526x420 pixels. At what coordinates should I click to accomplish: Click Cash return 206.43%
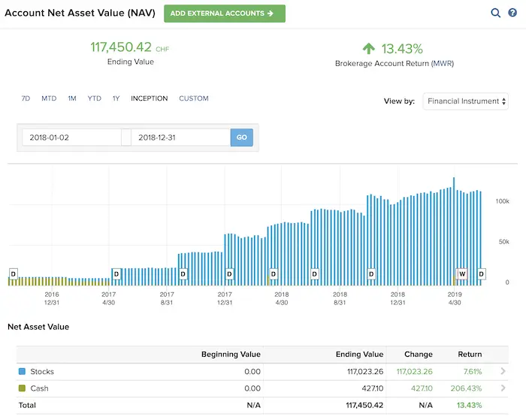pyautogui.click(x=466, y=388)
